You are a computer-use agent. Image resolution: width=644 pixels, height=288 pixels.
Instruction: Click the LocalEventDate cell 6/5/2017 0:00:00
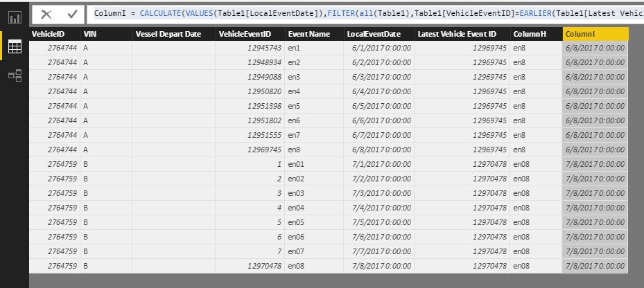[379, 106]
